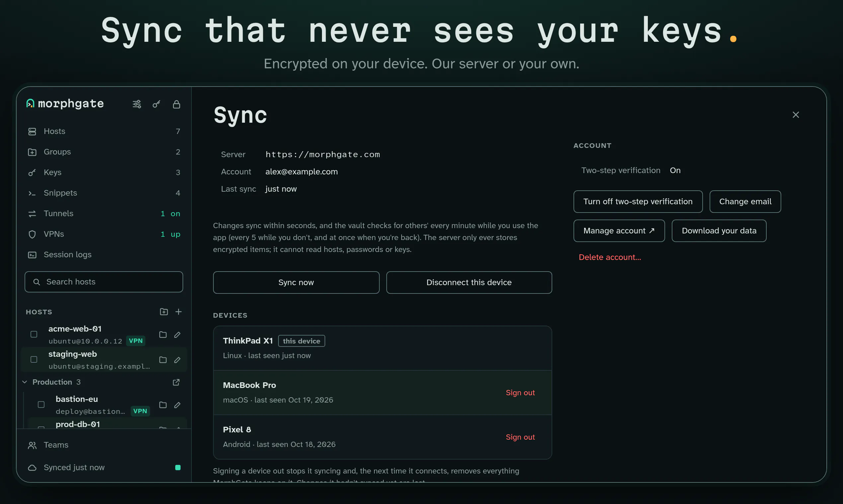
Task: Click Disconnect this device
Action: [x=469, y=283]
